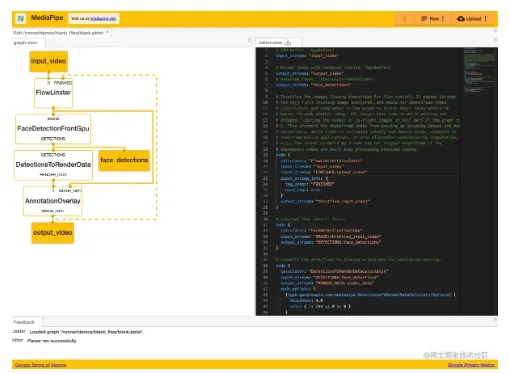
Task: Switch to the graph-view tab
Action: click(25, 43)
